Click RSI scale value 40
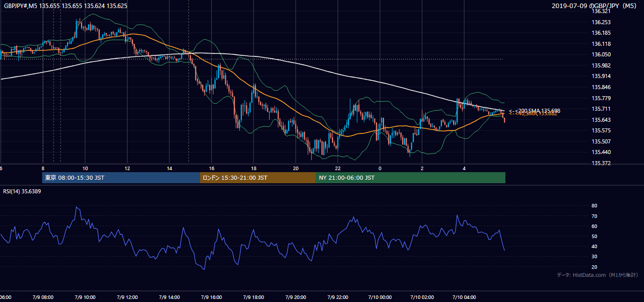 click(x=594, y=246)
